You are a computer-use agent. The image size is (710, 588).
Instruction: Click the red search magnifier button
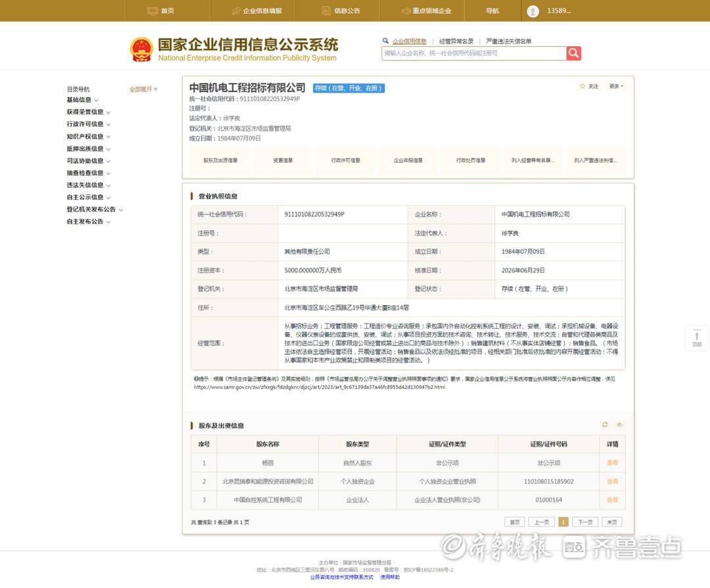point(574,53)
